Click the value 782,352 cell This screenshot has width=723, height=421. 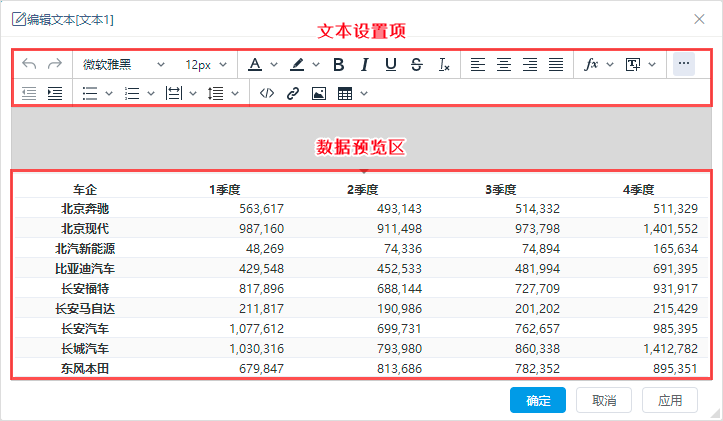(537, 369)
